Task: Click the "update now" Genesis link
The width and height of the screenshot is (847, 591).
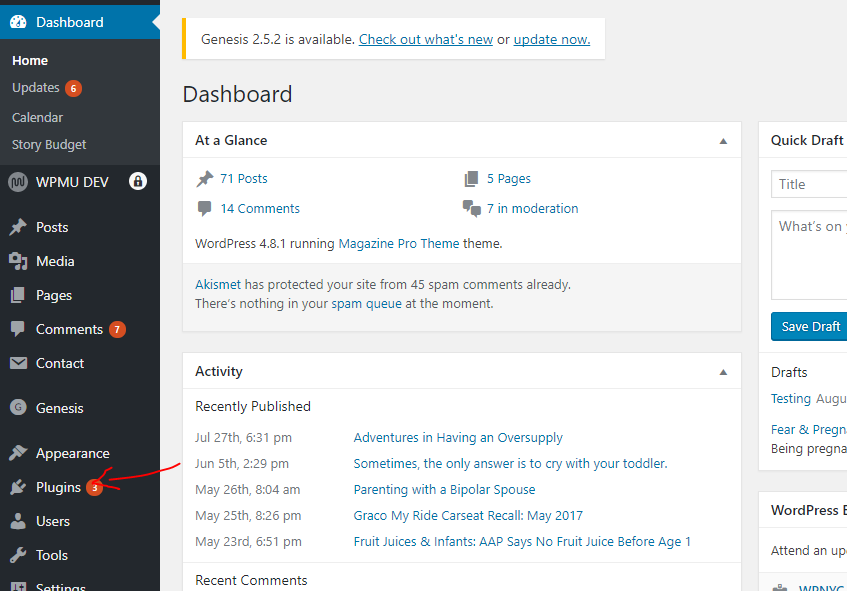Action: (551, 40)
